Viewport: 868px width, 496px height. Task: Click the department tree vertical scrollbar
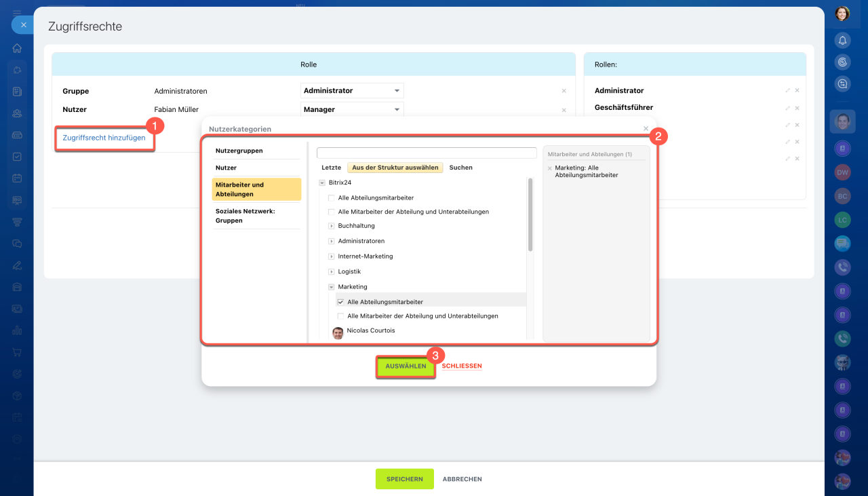click(530, 214)
